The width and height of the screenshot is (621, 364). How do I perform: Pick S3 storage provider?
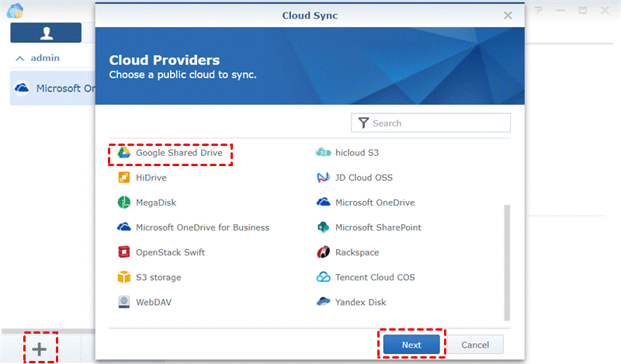(158, 277)
